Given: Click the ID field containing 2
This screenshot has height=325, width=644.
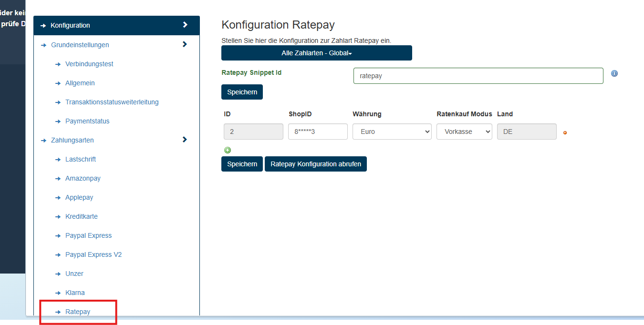Looking at the screenshot, I should click(253, 132).
